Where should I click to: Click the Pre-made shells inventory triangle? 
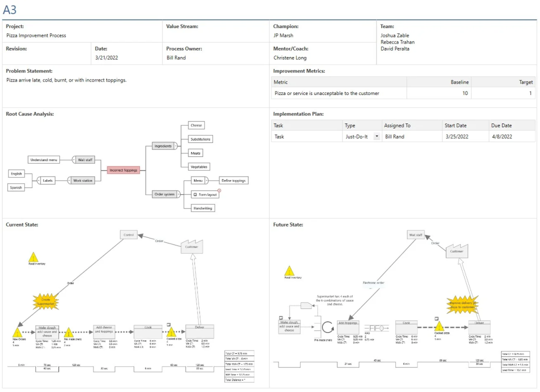tap(69, 332)
